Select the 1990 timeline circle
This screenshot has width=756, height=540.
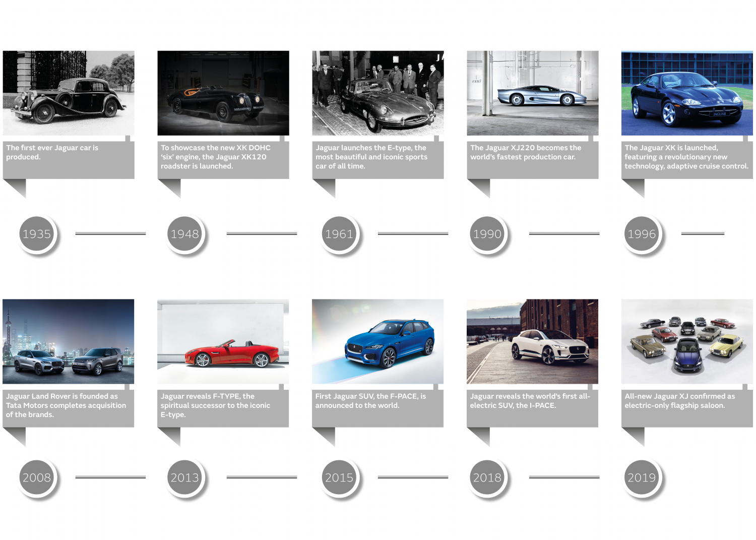coord(487,234)
